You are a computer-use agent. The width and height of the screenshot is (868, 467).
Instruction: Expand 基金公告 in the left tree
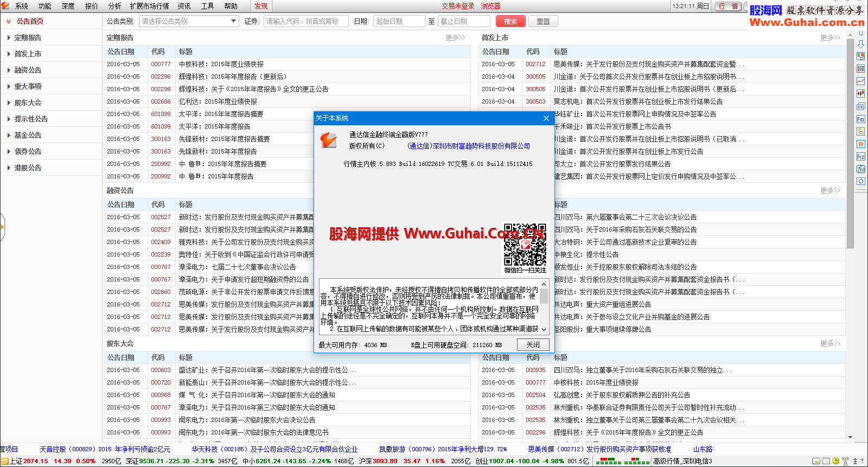tap(9, 135)
